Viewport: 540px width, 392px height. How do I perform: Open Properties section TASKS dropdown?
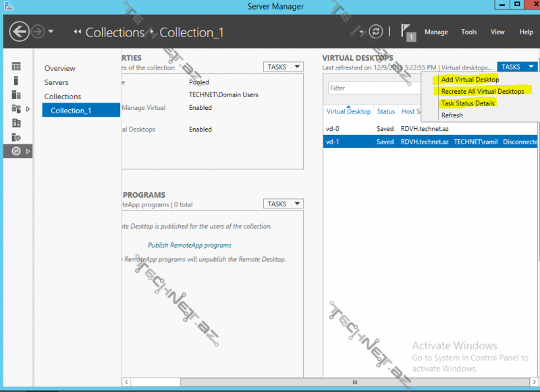coord(283,67)
